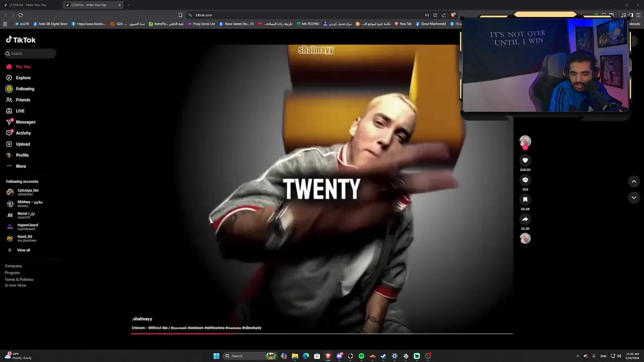The height and width of the screenshot is (362, 644).
Task: Open the Raed_RS following account
Action: coord(21,238)
